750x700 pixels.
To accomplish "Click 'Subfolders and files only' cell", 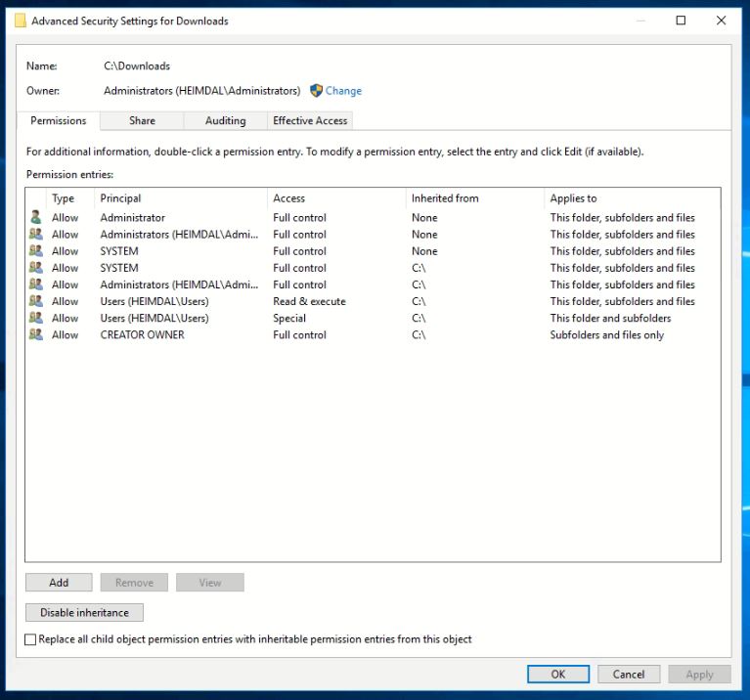I will point(607,334).
